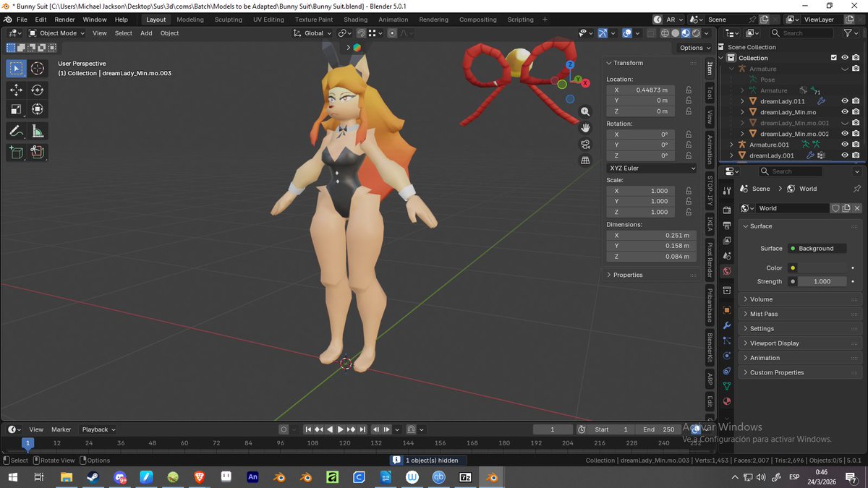Select the Add Cube tool
The image size is (868, 488).
[x=17, y=152]
